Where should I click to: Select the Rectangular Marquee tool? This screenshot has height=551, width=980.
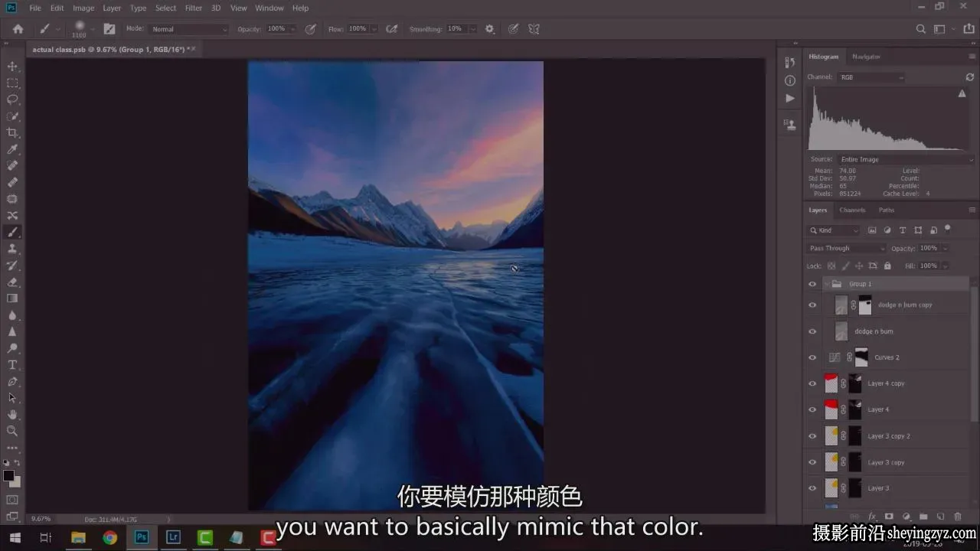pos(12,83)
